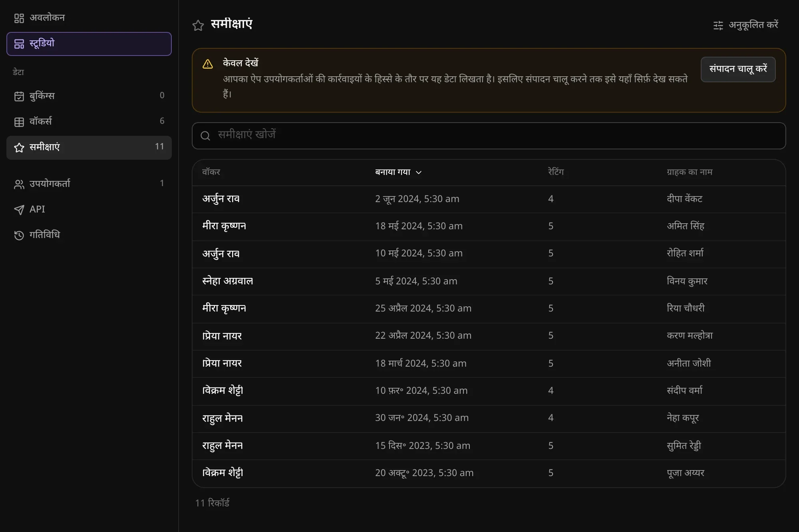The width and height of the screenshot is (799, 532).
Task: Click the API paper-plane icon
Action: (x=19, y=210)
